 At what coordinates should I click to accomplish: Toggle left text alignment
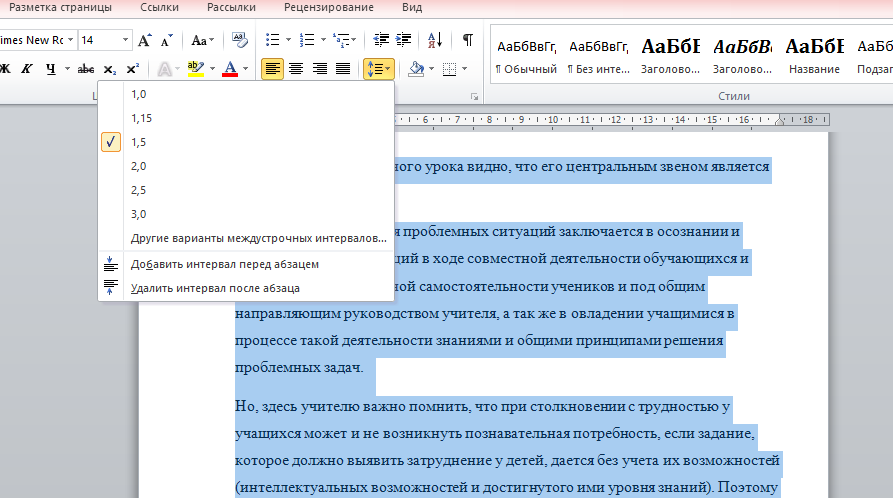point(272,69)
